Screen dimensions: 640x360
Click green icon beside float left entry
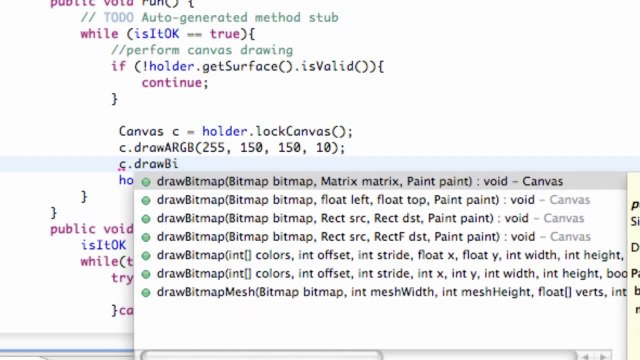click(x=146, y=200)
